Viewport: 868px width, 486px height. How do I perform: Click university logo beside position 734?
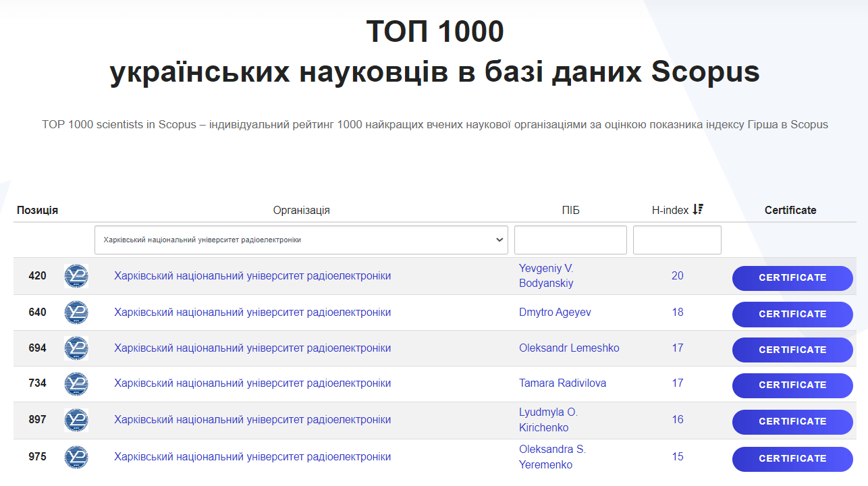click(76, 383)
